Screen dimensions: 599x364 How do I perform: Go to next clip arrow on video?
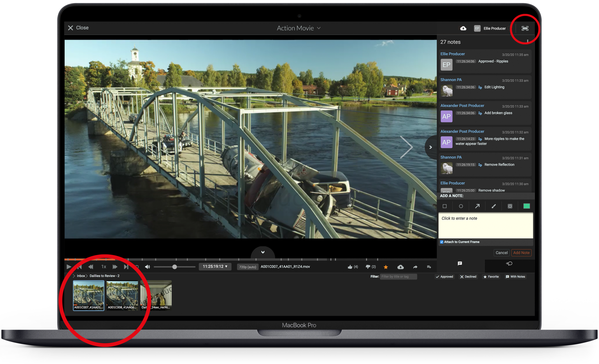tap(406, 147)
